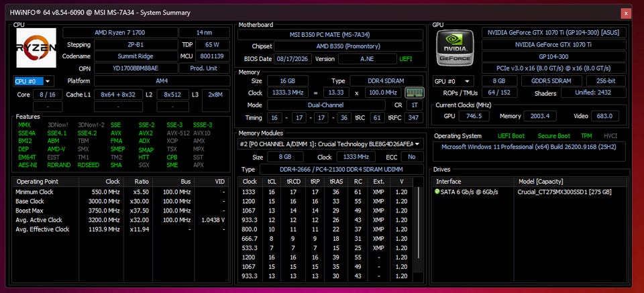Click the CR value 1T

(415, 105)
